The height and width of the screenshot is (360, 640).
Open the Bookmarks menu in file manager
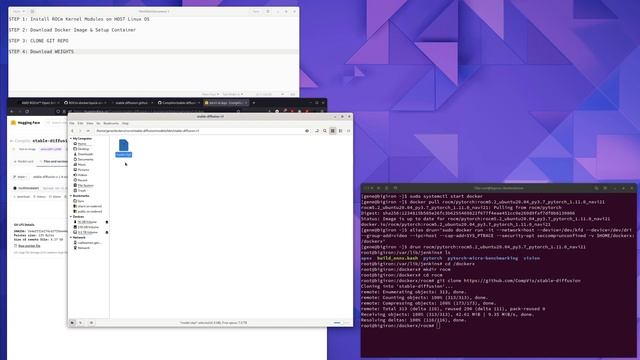[111, 123]
